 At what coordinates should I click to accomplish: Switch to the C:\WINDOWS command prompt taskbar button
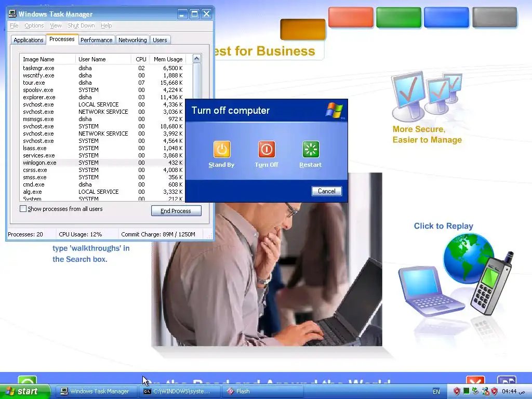coord(179,391)
